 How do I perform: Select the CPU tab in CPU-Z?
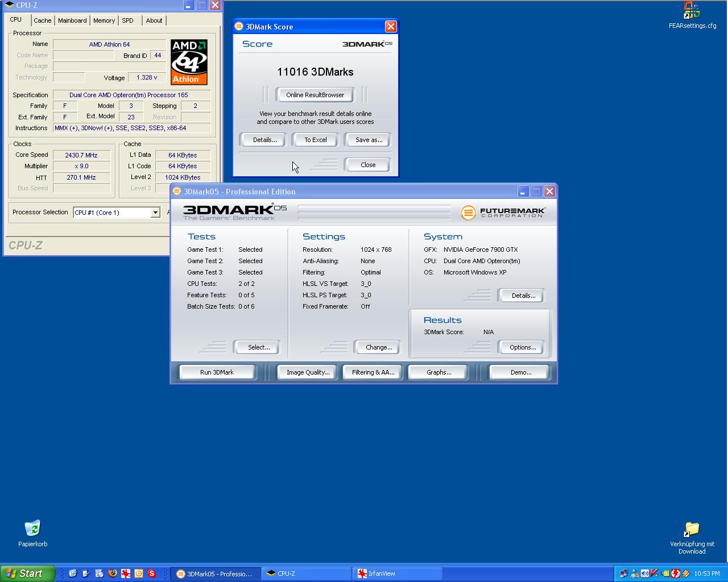click(16, 19)
